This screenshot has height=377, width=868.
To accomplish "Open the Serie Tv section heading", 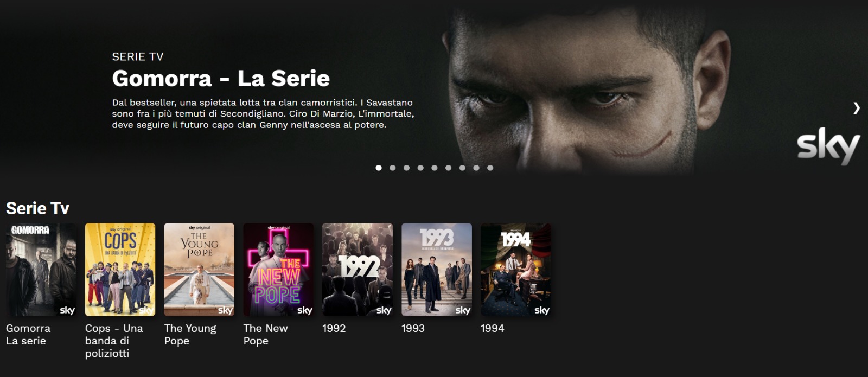I will (x=37, y=208).
